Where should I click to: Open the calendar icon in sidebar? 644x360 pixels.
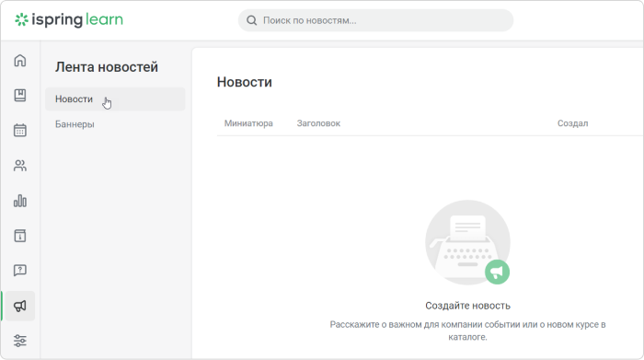tap(19, 130)
